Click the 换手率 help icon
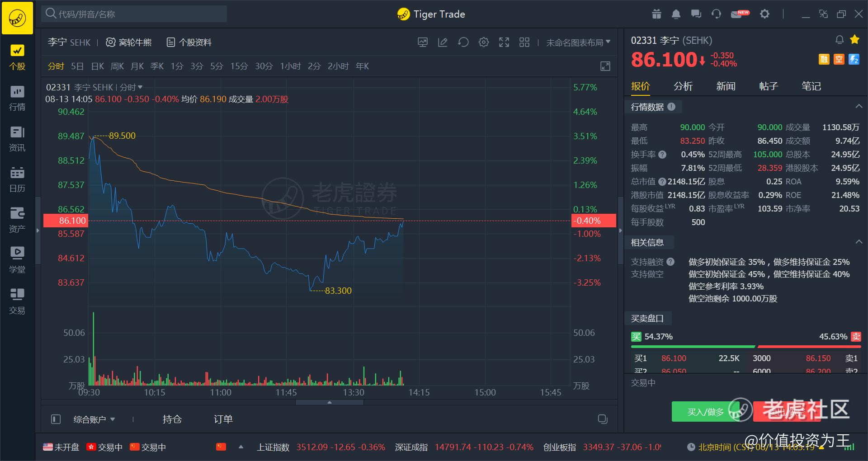Image resolution: width=868 pixels, height=461 pixels. [662, 155]
